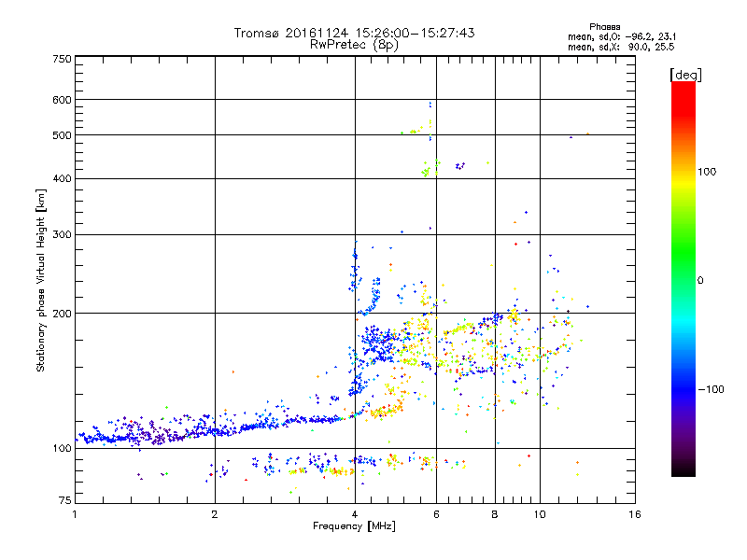Click the x-axis tick label '2'
The image size is (747, 560).
point(215,514)
